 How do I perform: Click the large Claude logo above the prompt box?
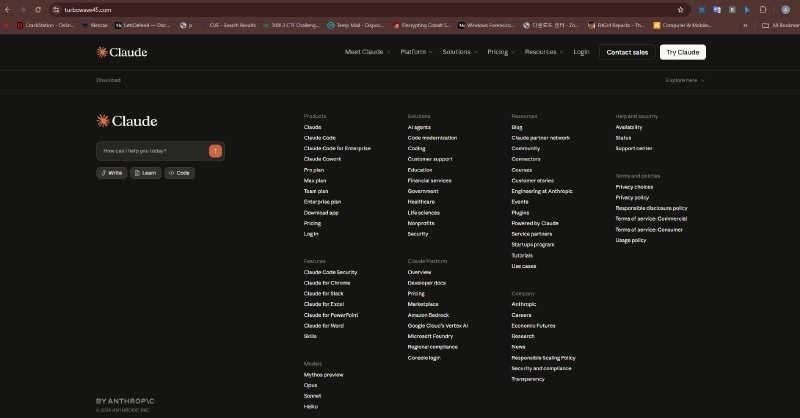coord(127,121)
